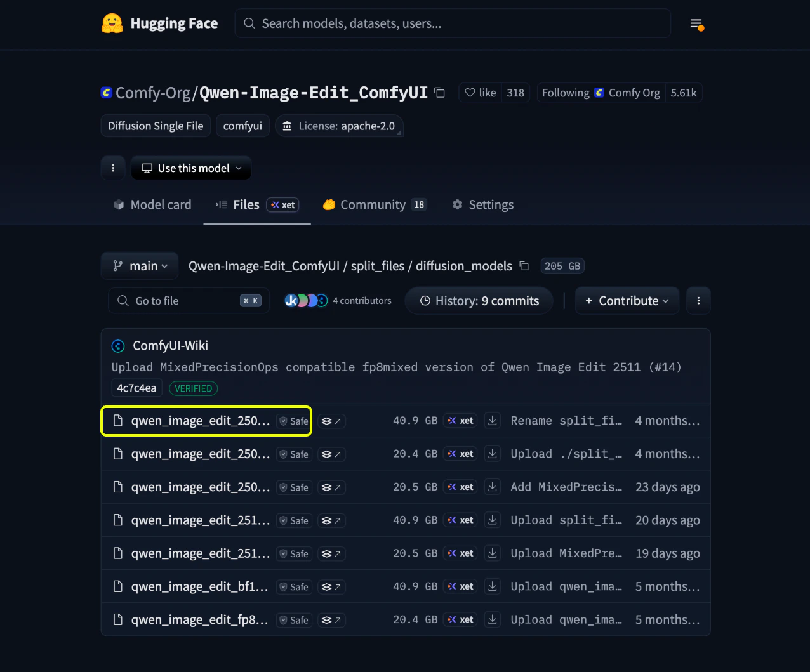810x672 pixels.
Task: Click the Safe badge on qwen_image_edit_fp8… row
Action: (294, 620)
